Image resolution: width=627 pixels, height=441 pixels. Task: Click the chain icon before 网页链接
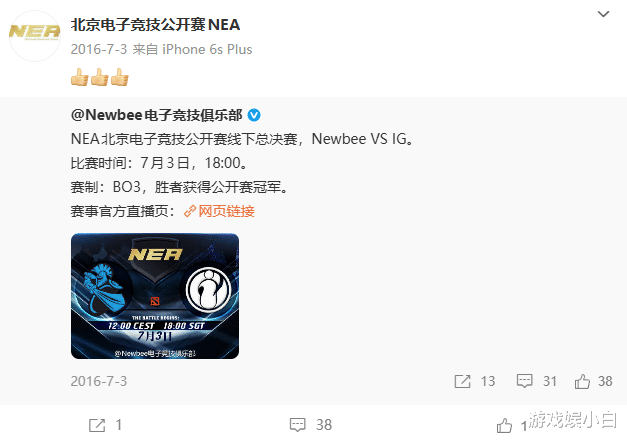[x=190, y=211]
